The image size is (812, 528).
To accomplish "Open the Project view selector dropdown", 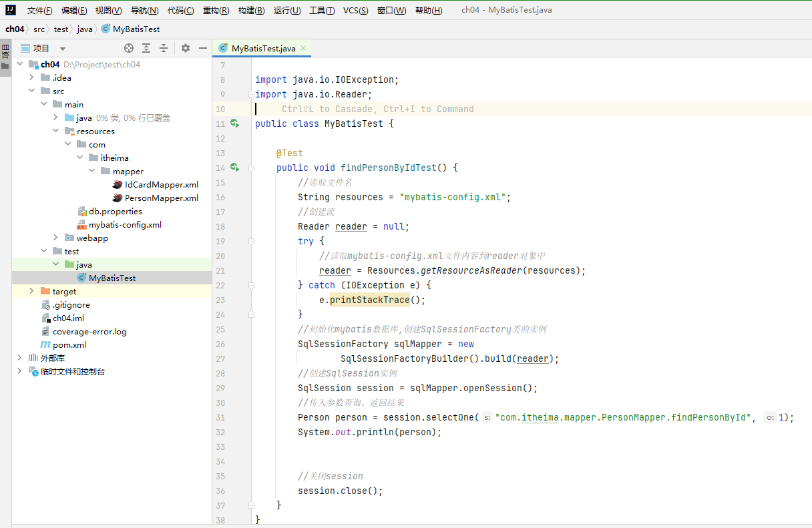I will click(63, 49).
